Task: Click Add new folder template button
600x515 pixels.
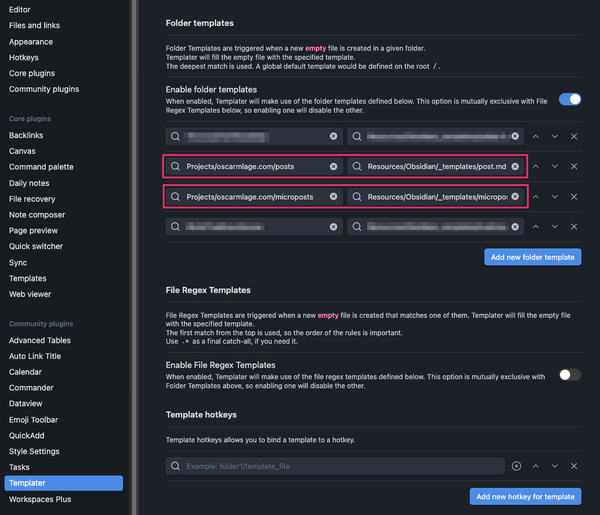Action: coord(532,257)
